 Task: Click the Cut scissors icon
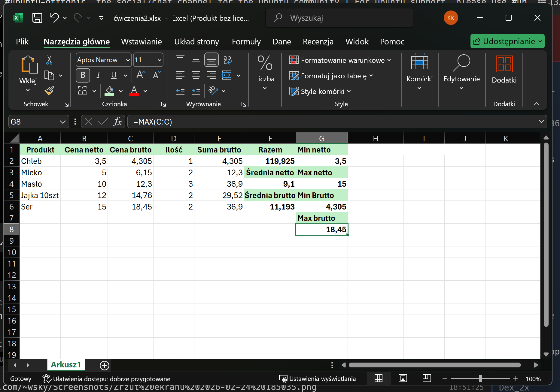pyautogui.click(x=49, y=60)
